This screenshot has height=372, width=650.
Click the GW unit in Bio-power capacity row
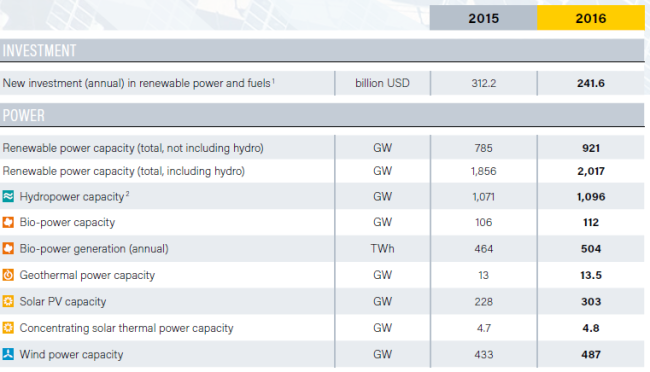(x=382, y=222)
